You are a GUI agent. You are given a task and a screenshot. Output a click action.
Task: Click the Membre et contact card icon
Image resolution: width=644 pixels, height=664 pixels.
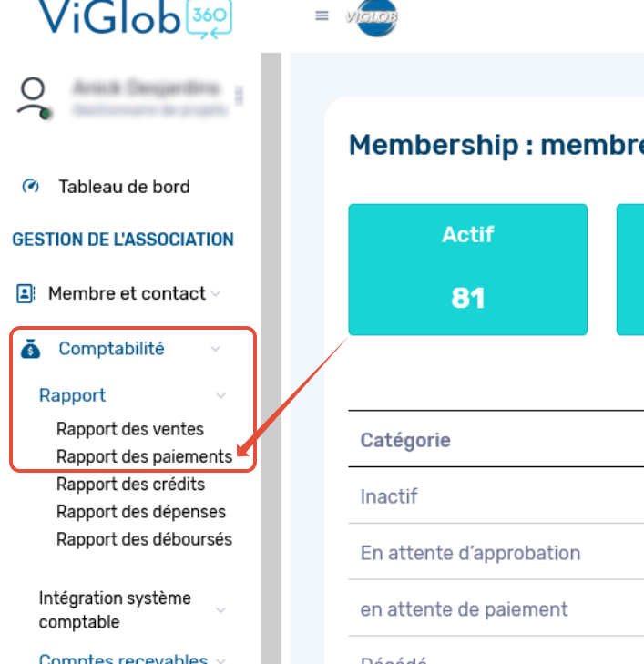click(26, 293)
